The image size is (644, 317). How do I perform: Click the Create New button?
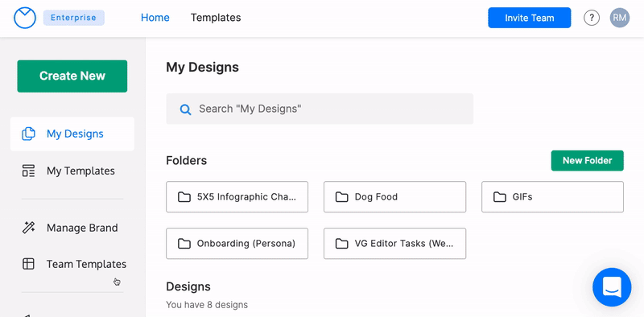[72, 76]
